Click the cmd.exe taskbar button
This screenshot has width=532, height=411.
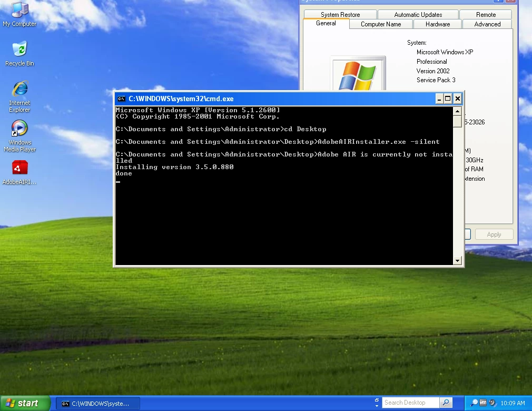pyautogui.click(x=98, y=404)
